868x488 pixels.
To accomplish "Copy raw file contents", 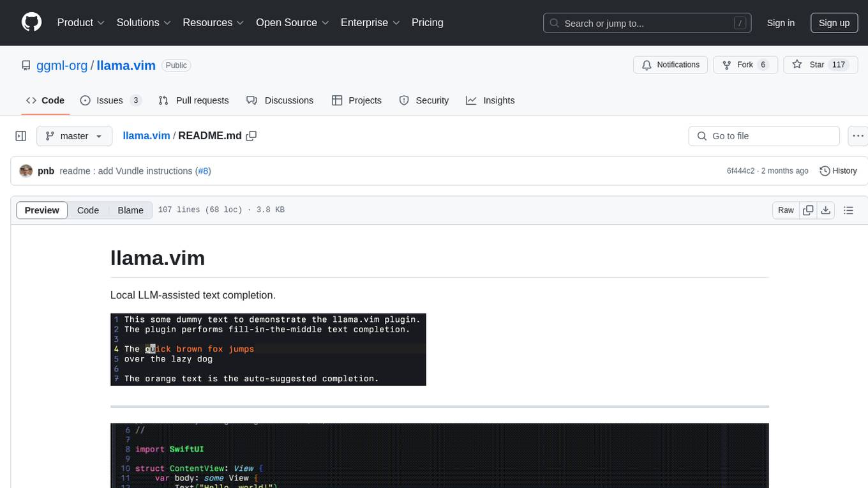I will point(808,210).
